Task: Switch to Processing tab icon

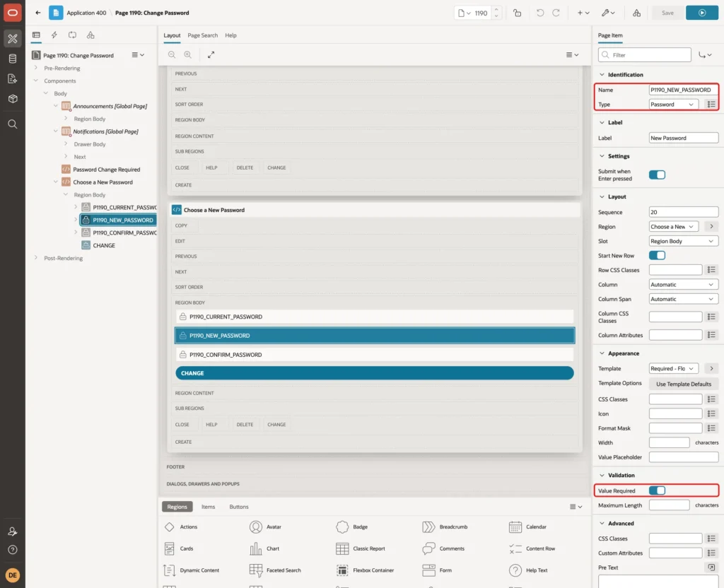Action: (x=72, y=35)
